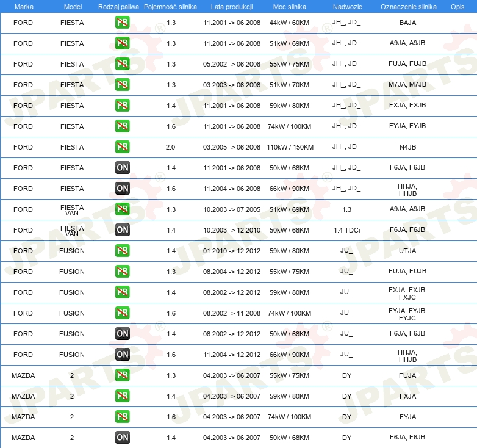This screenshot has height=448, width=477.
Task: Click the petrol icon in the BAJA row
Action: pos(122,23)
